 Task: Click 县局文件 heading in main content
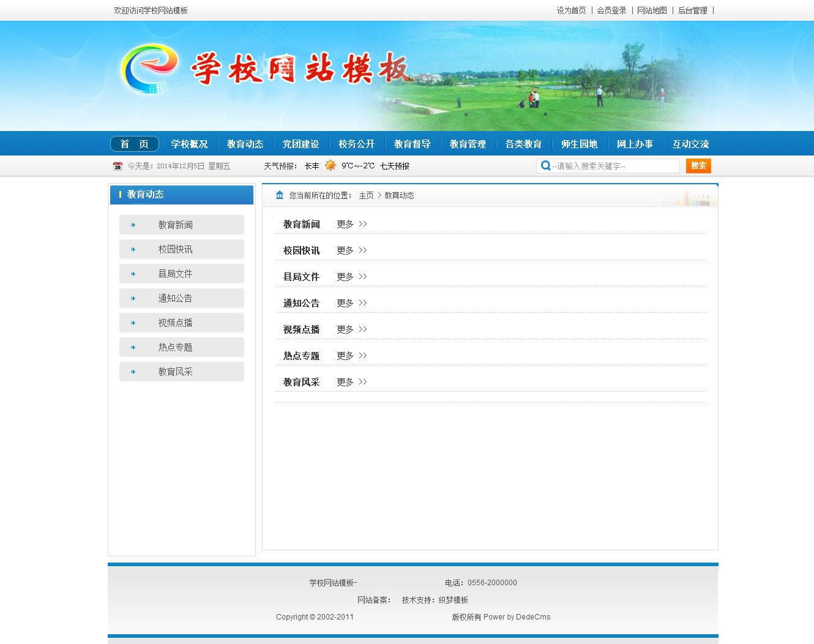[x=301, y=277]
